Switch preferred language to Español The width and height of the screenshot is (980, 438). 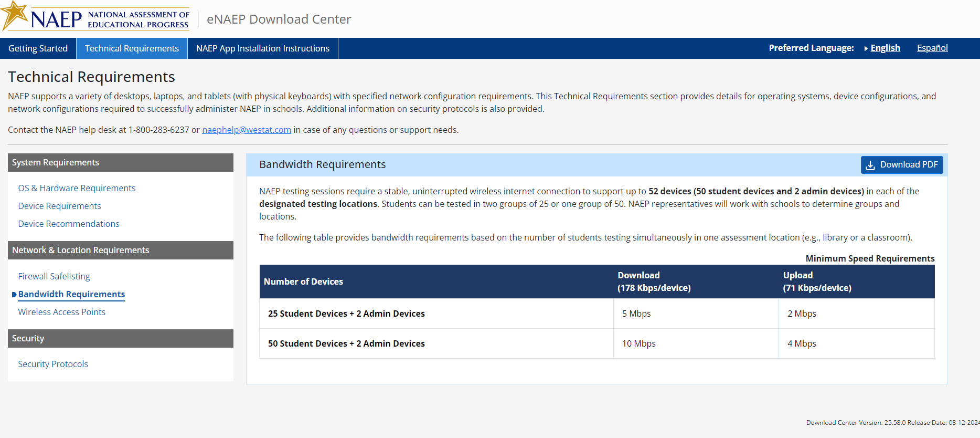click(932, 48)
